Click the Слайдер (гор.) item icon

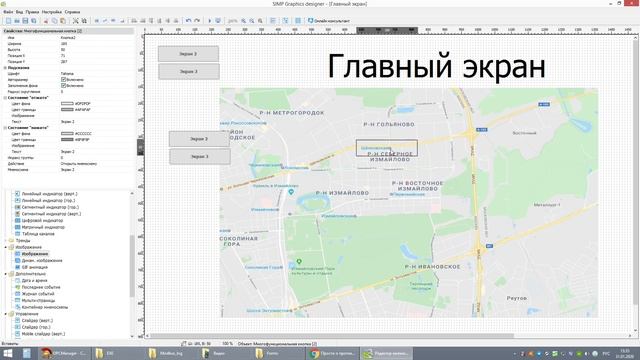pyautogui.click(x=18, y=327)
